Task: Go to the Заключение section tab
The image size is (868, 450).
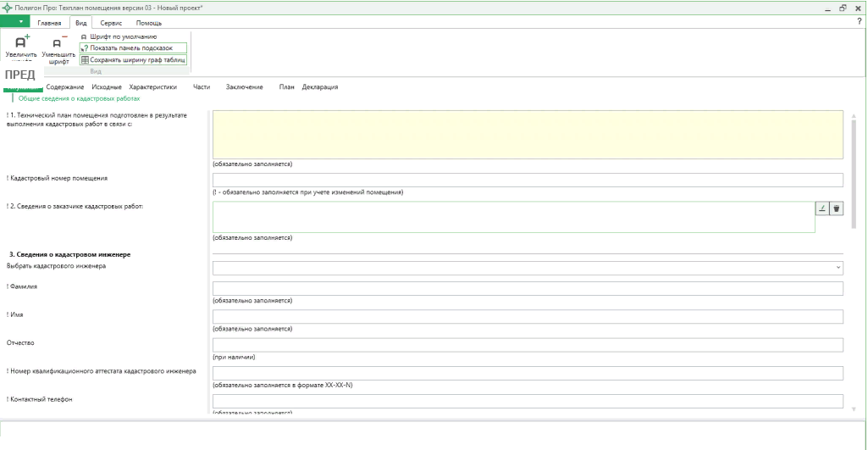Action: [244, 87]
